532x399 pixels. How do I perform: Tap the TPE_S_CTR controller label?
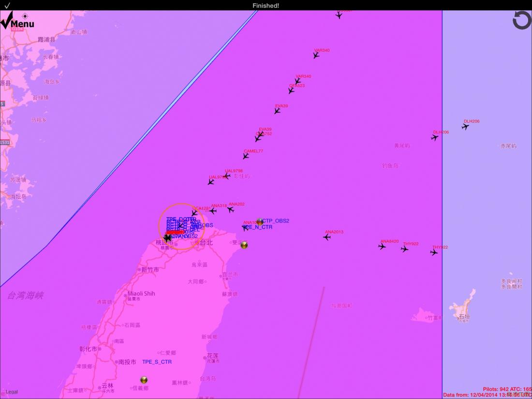coord(157,362)
